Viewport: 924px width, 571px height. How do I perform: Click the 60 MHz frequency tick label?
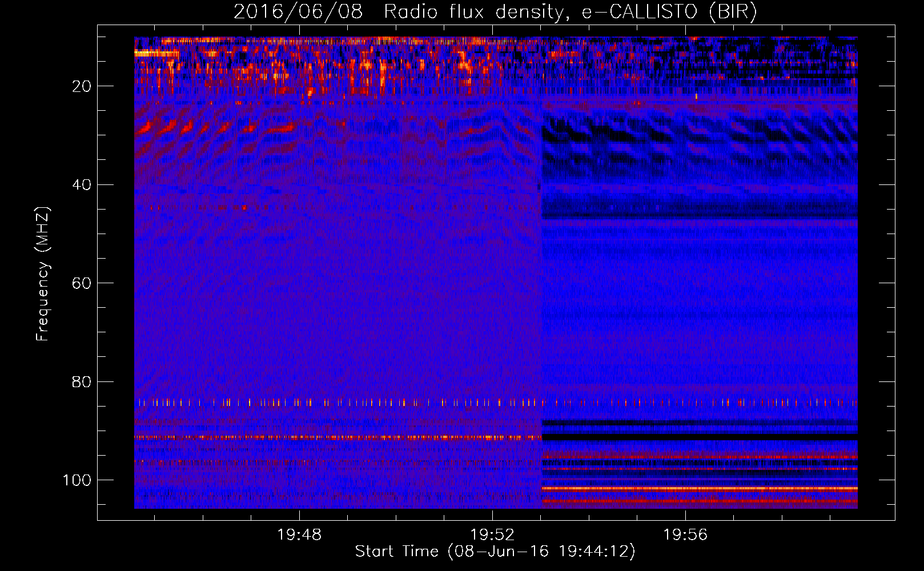click(x=82, y=283)
